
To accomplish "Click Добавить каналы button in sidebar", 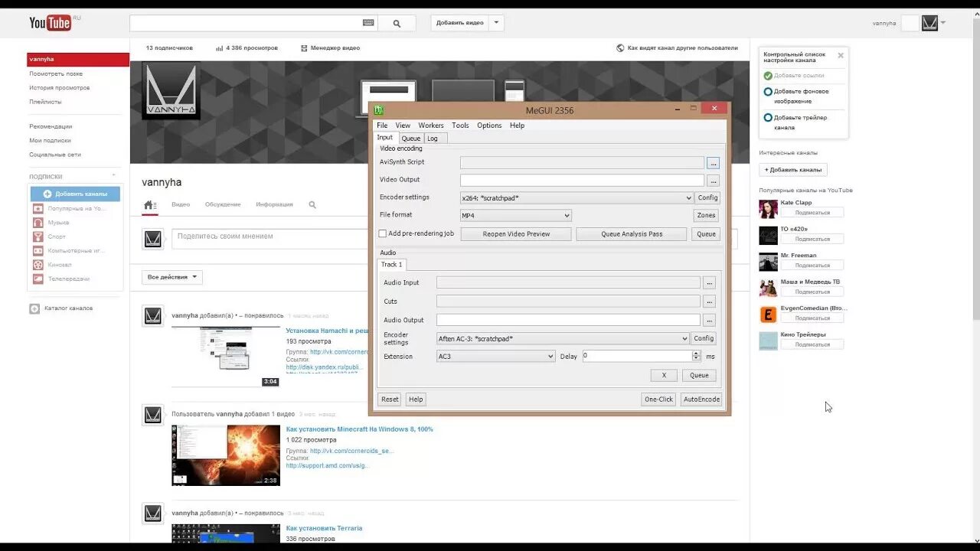I will 75,194.
